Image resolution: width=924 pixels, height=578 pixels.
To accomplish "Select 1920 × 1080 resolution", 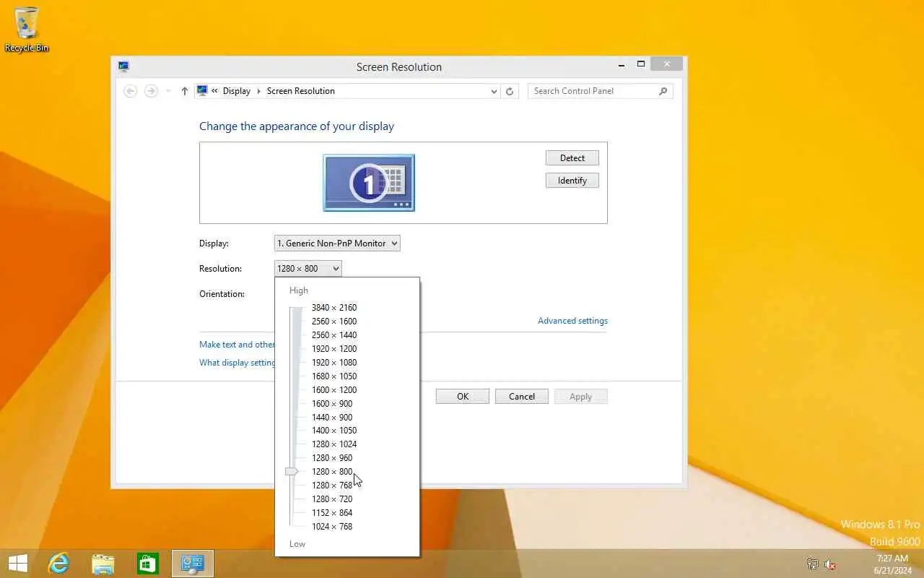I will [334, 363].
